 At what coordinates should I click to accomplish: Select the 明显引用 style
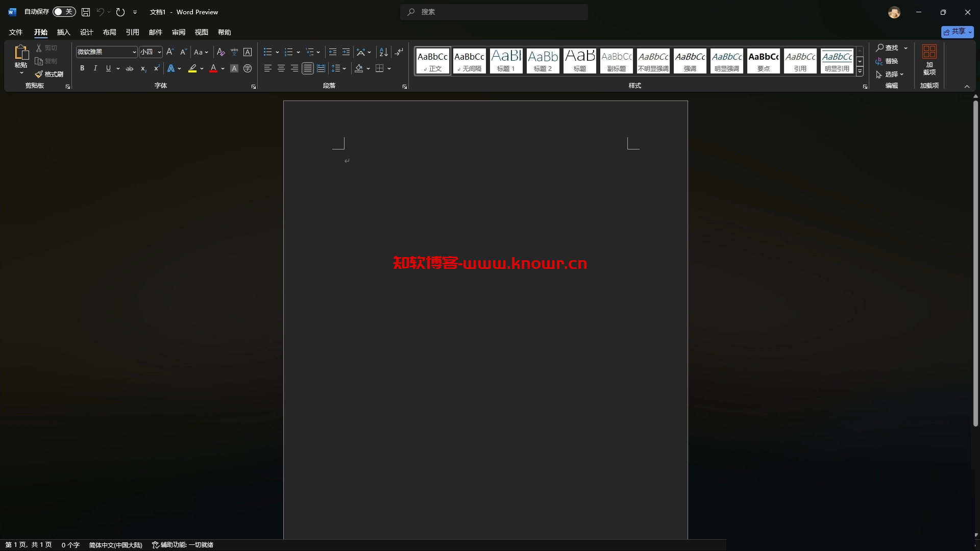click(x=837, y=61)
